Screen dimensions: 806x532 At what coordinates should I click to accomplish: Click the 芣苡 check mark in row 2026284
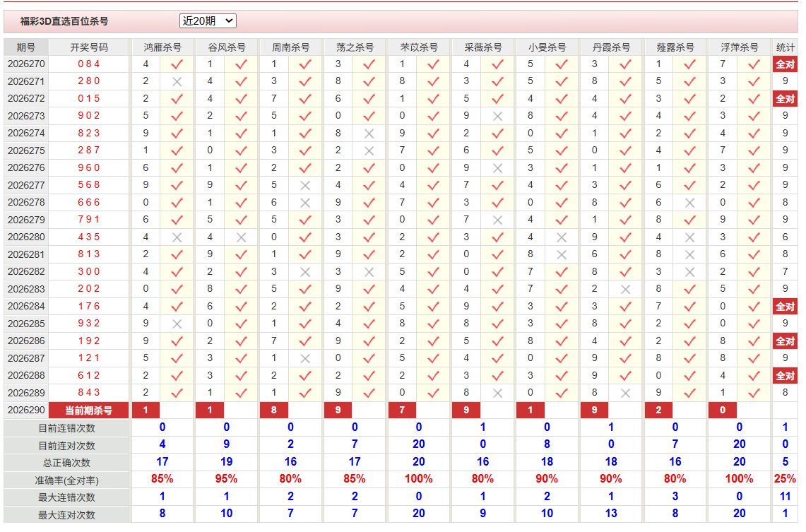(x=433, y=307)
